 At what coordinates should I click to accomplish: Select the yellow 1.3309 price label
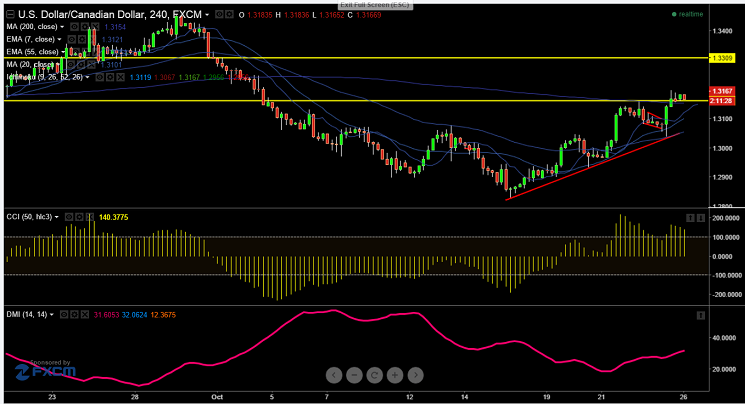[721, 58]
